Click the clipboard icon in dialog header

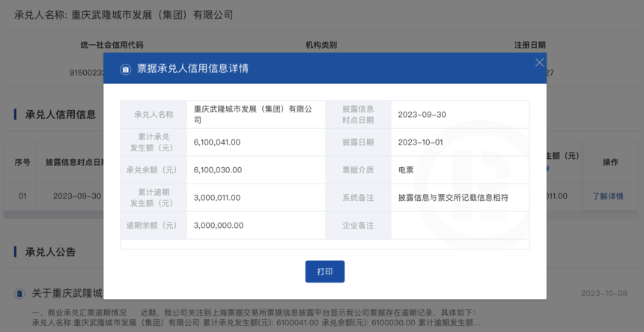(125, 69)
